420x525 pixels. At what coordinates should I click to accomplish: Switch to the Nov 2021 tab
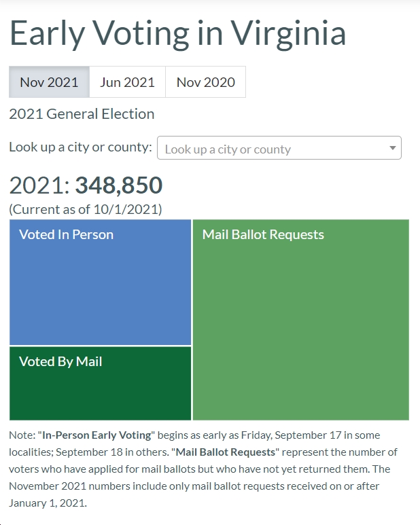click(49, 82)
